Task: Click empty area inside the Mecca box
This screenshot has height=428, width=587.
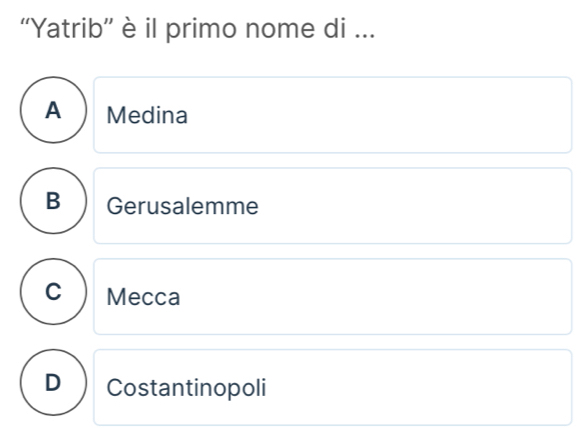Action: click(374, 297)
